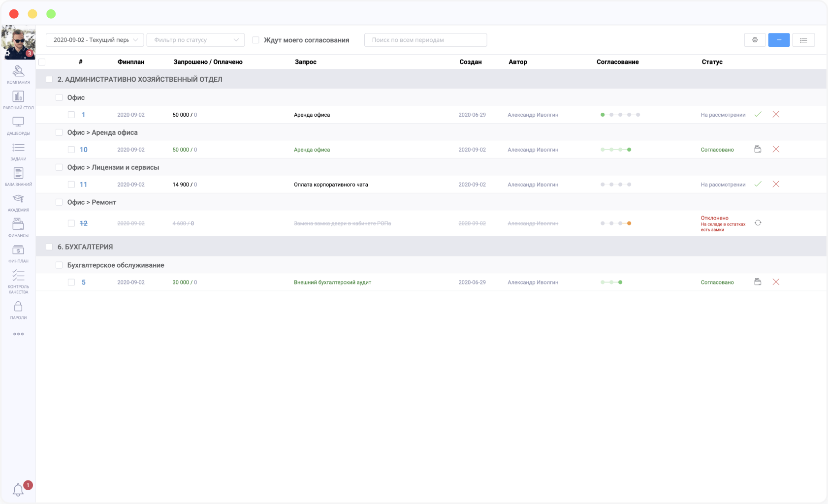Click the print icon for request 10
Image resolution: width=828 pixels, height=504 pixels.
[758, 149]
